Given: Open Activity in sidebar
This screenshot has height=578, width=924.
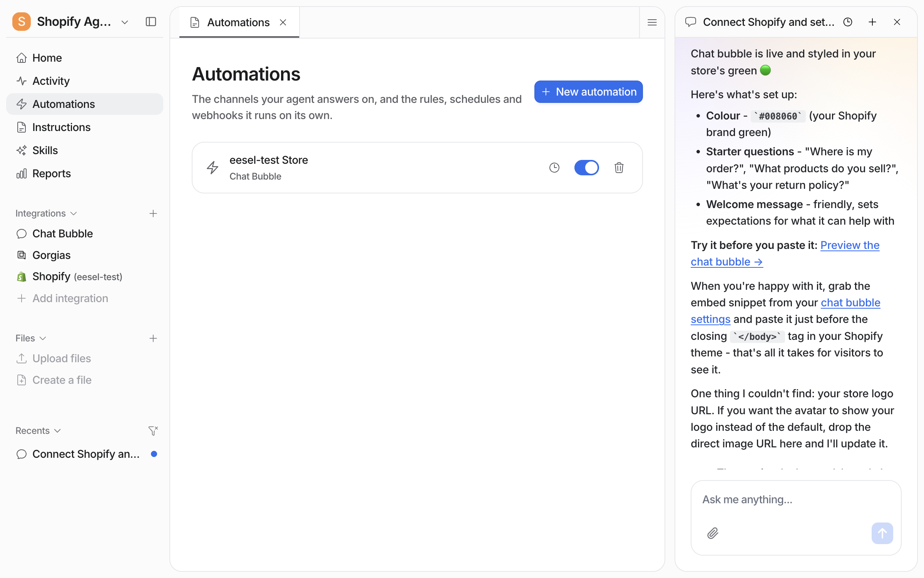Looking at the screenshot, I should tap(85, 81).
